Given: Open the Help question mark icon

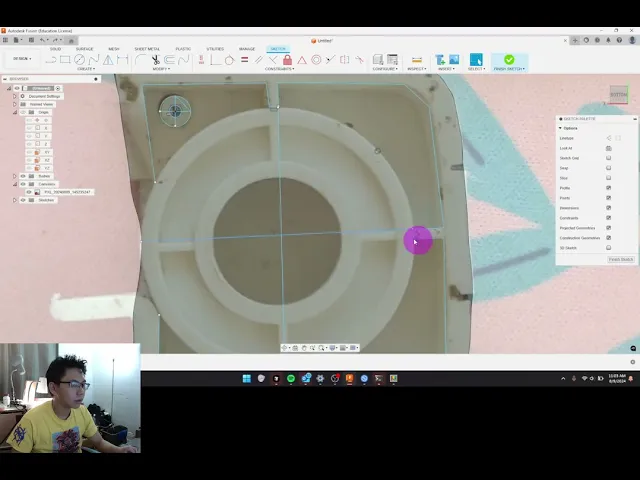Looking at the screenshot, I should 619,40.
